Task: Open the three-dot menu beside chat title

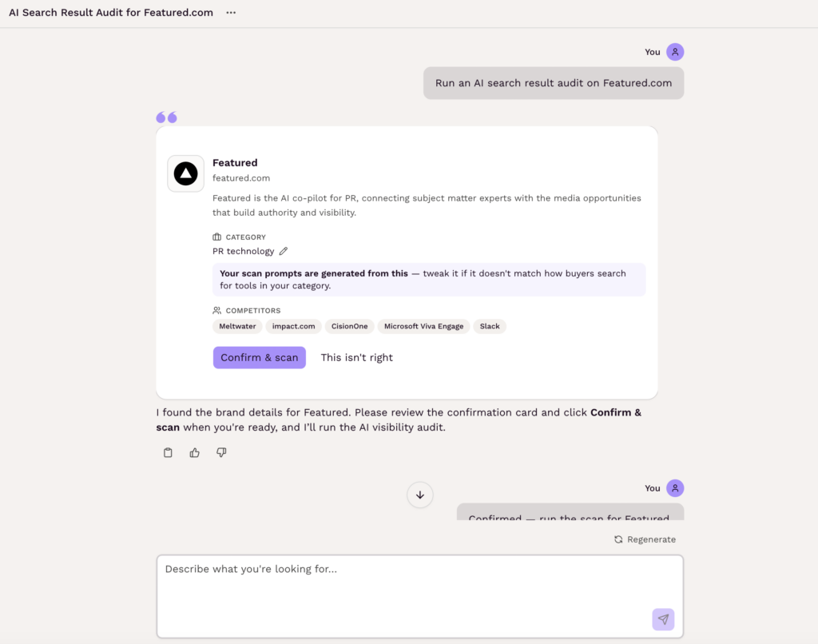Action: tap(231, 13)
